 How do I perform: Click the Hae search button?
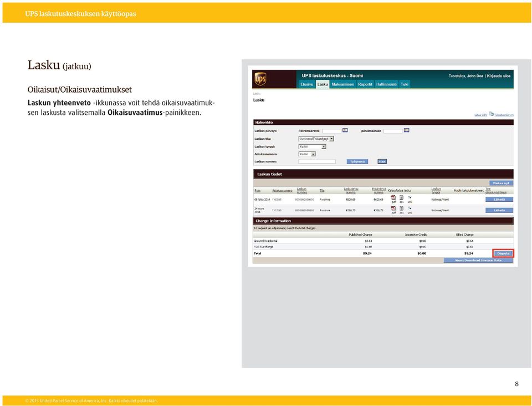(x=382, y=161)
